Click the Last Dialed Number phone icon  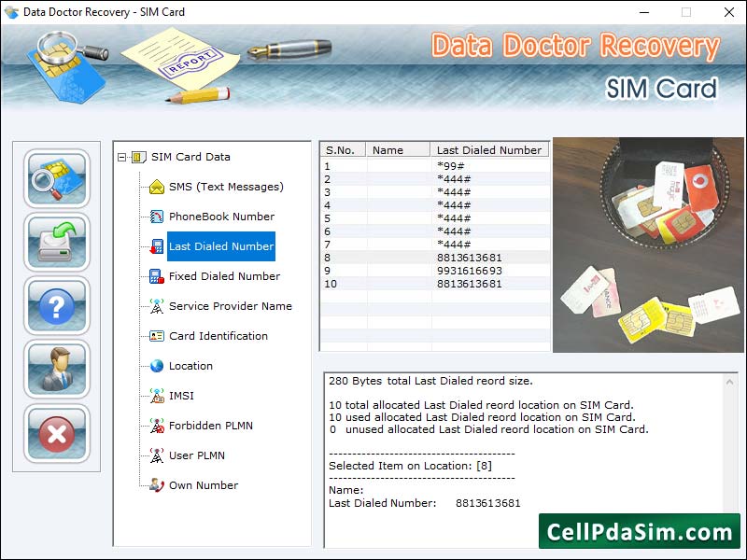tap(157, 246)
